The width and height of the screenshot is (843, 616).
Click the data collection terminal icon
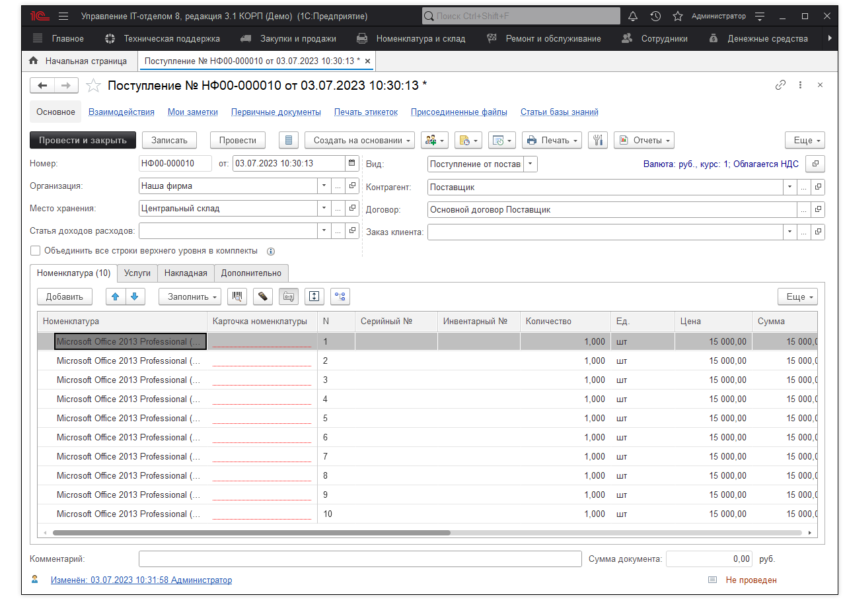click(x=262, y=297)
